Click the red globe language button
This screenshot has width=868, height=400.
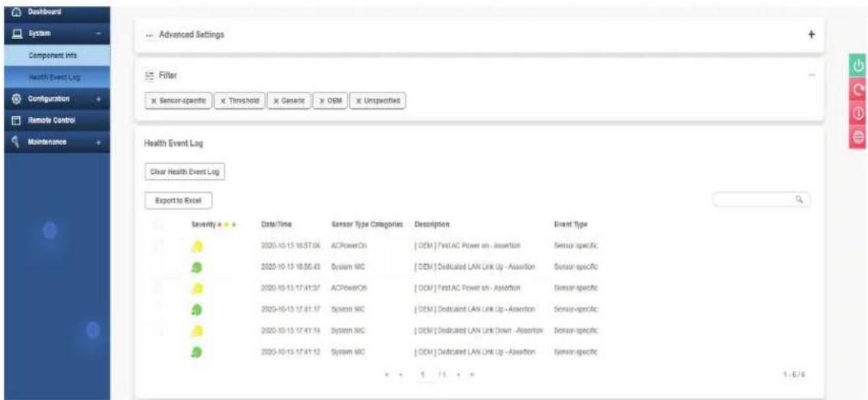(x=859, y=137)
